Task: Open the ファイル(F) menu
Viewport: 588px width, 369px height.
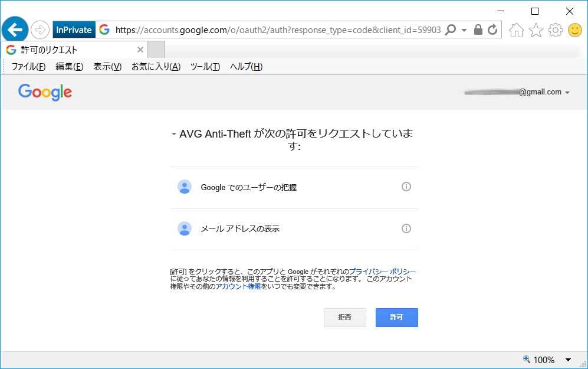Action: (x=28, y=67)
